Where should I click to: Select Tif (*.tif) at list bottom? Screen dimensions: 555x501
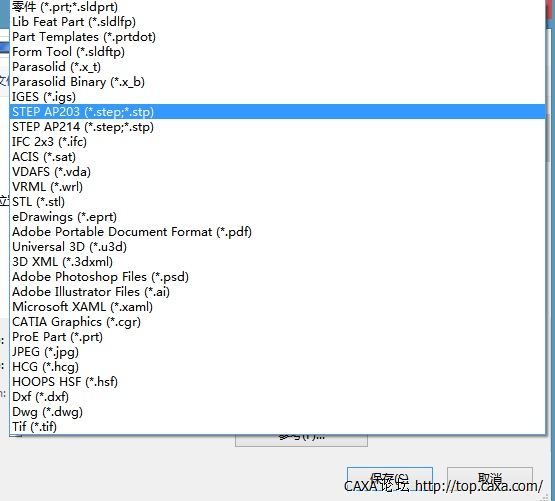click(278, 427)
